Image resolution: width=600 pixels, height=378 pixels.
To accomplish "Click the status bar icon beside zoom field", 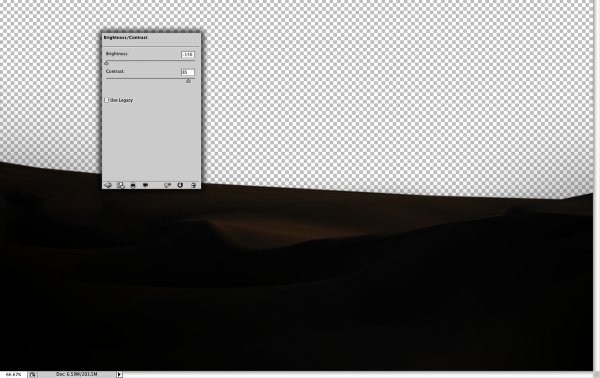I will tap(33, 375).
